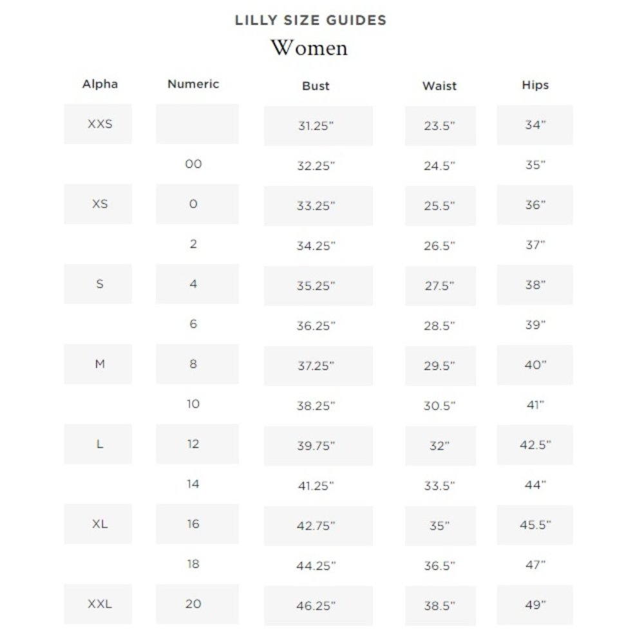Click the Lilly Size Guides heading
This screenshot has height=644, width=644.
[x=310, y=20]
